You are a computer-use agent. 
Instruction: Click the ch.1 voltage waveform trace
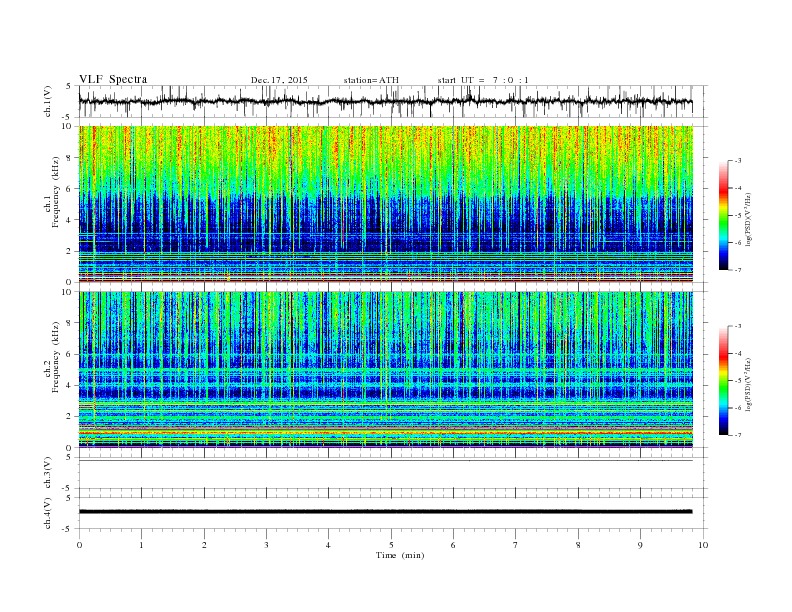pyautogui.click(x=385, y=101)
